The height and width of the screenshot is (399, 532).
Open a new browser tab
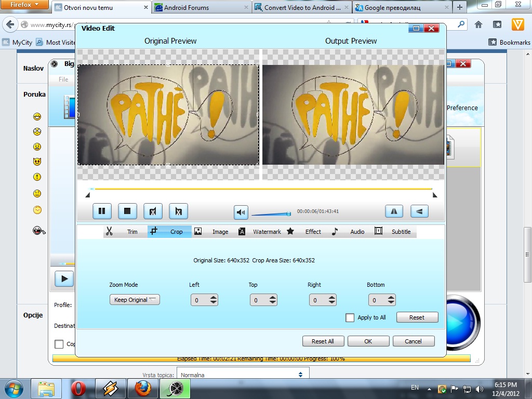[x=460, y=7]
